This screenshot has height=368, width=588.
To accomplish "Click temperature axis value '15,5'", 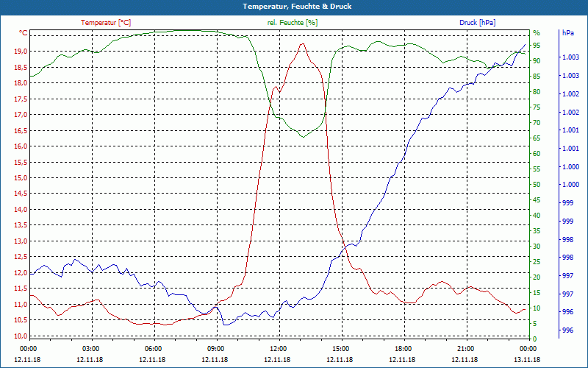I will 21,162.
